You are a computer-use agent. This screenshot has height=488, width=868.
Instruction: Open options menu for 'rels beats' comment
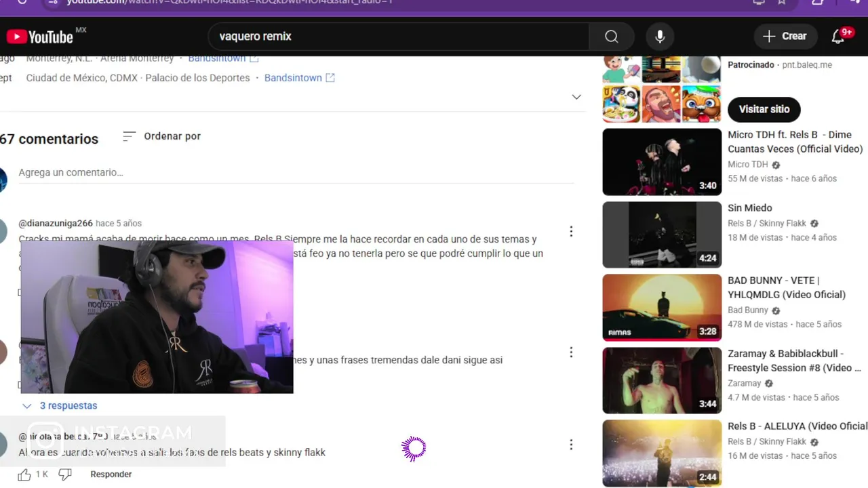coord(571,445)
